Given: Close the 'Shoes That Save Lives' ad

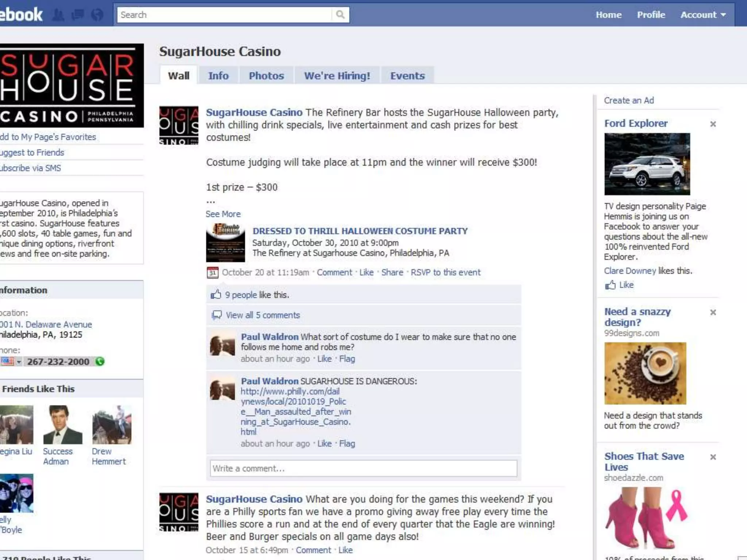Looking at the screenshot, I should [713, 457].
